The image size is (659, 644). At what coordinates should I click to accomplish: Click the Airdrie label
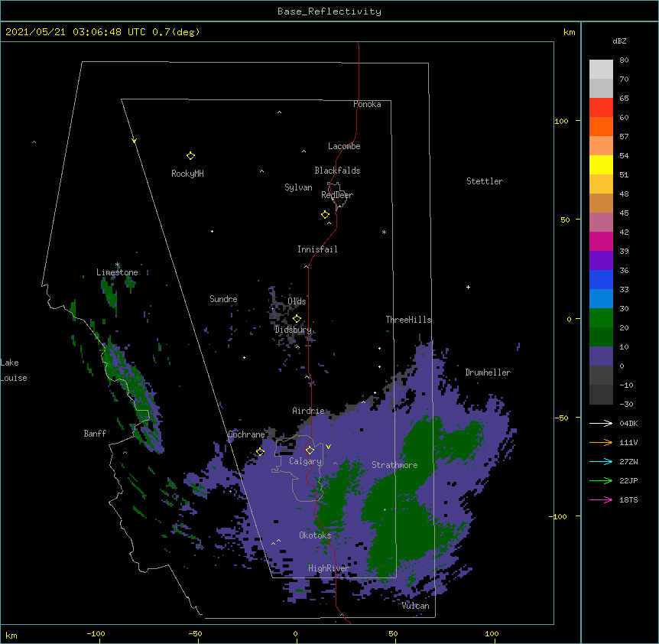click(x=308, y=411)
